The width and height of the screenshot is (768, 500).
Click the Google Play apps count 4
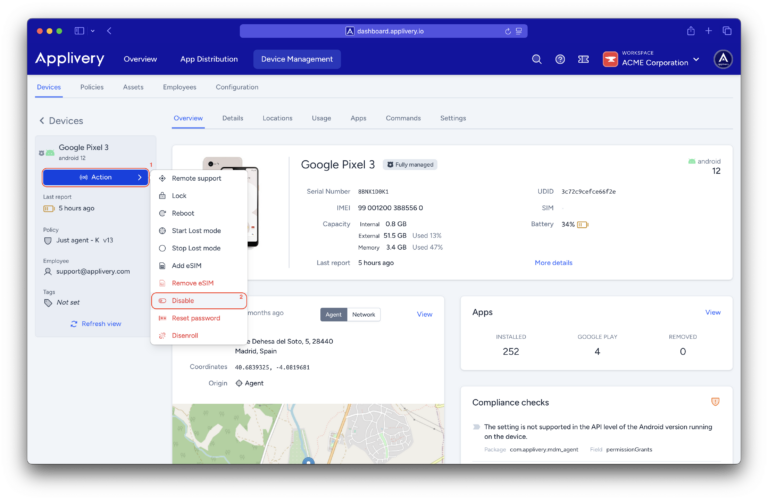tap(597, 352)
